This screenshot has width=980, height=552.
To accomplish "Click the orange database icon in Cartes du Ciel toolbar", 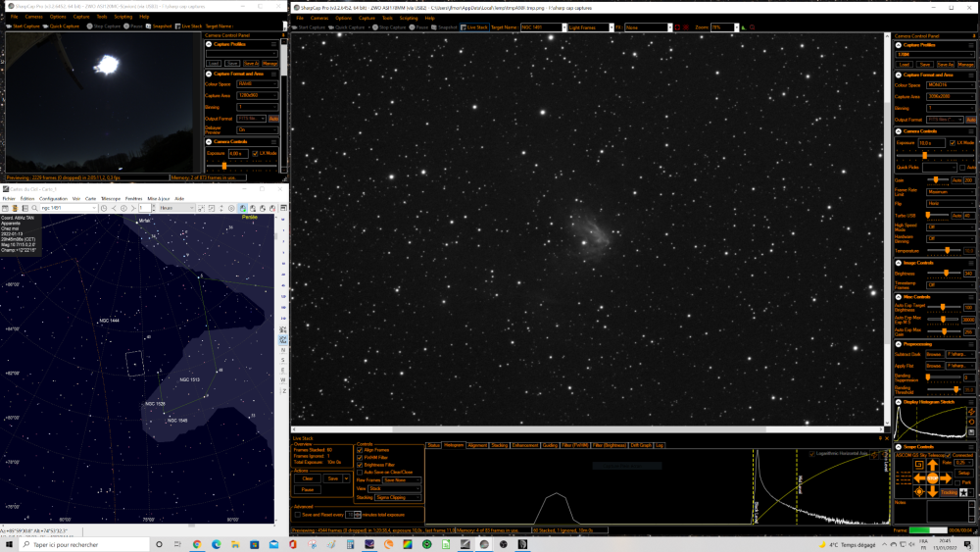I will point(15,208).
